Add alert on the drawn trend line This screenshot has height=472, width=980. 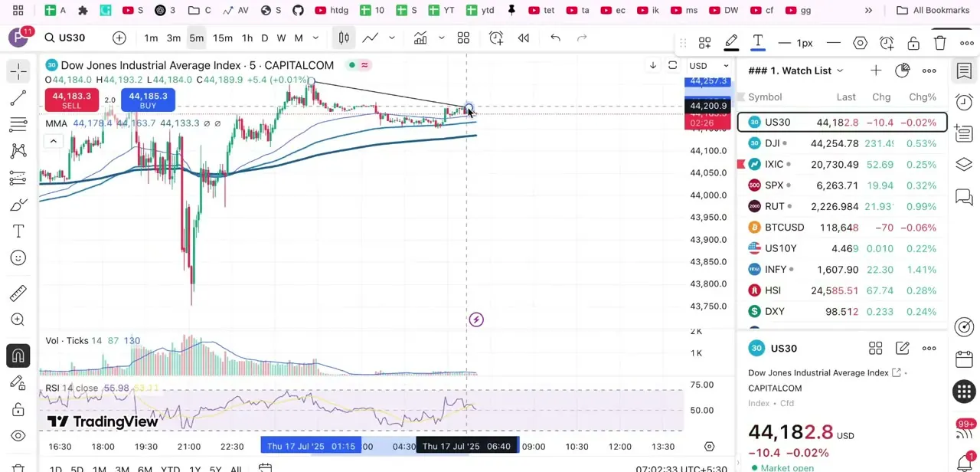[887, 43]
